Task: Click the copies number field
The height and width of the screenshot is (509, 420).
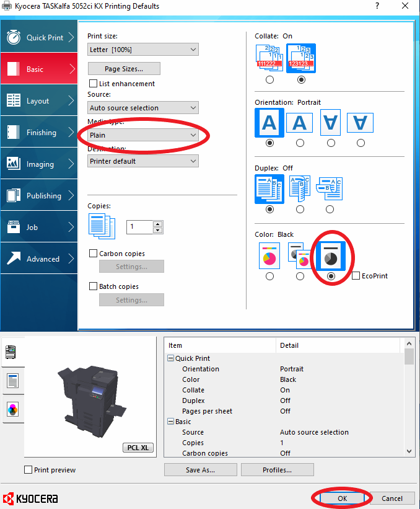Action: pyautogui.click(x=140, y=227)
